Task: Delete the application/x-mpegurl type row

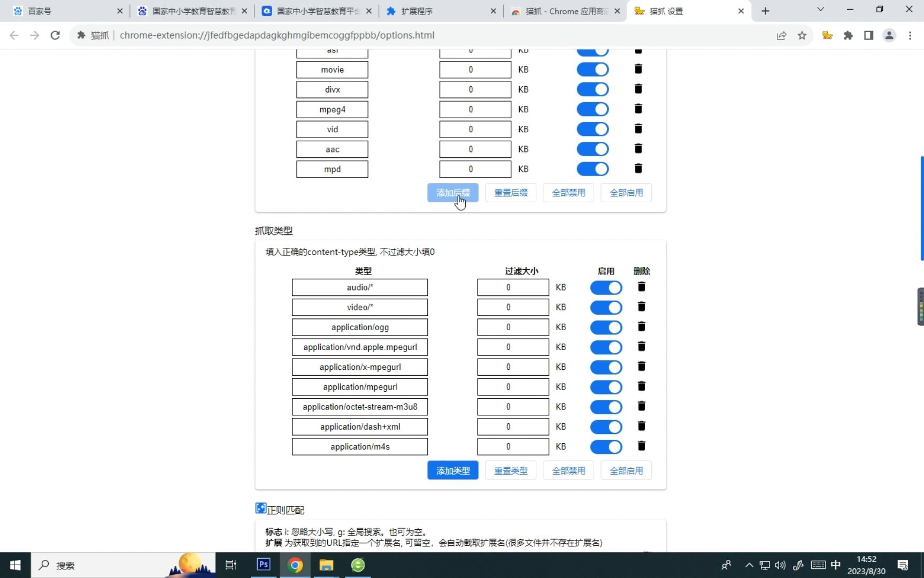Action: coord(642,367)
